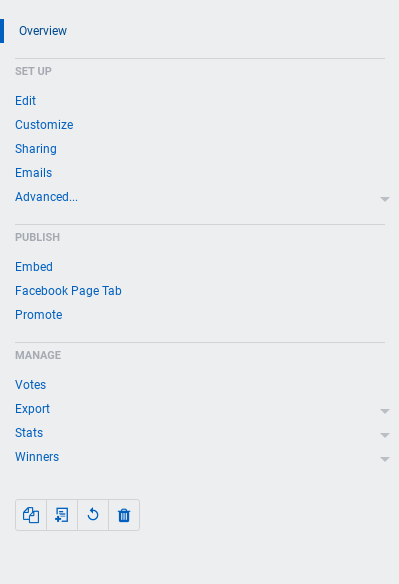The image size is (399, 584).
Task: Click the duplicate (copy) icon button
Action: [31, 515]
